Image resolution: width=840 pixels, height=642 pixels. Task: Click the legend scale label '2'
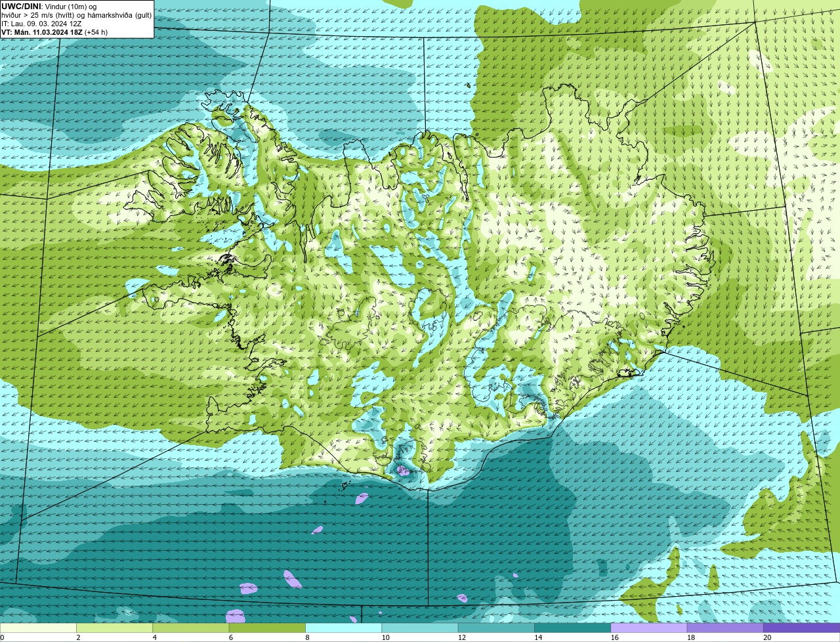tap(79, 637)
